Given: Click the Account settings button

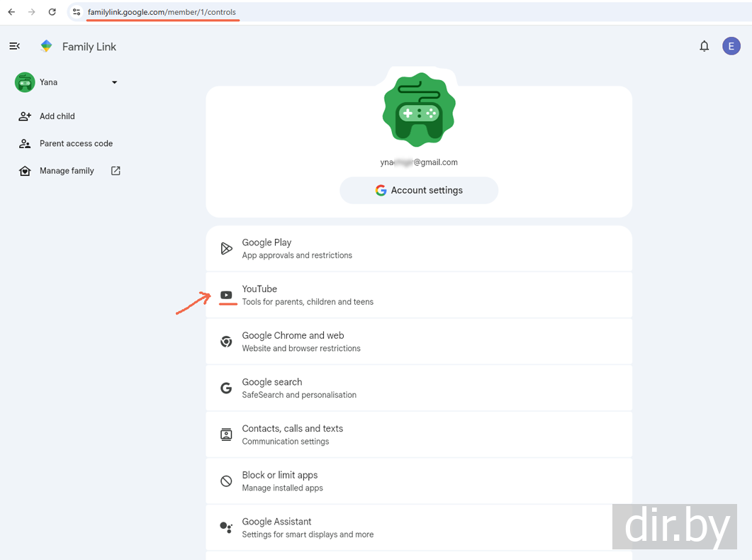Looking at the screenshot, I should tap(418, 190).
